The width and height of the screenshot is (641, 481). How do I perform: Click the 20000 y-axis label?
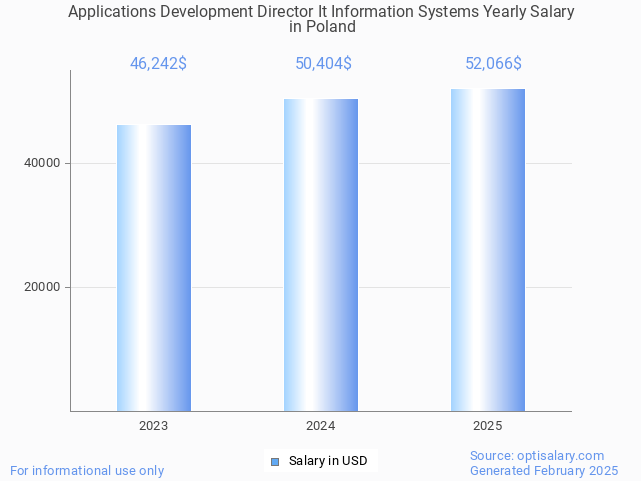(x=42, y=287)
